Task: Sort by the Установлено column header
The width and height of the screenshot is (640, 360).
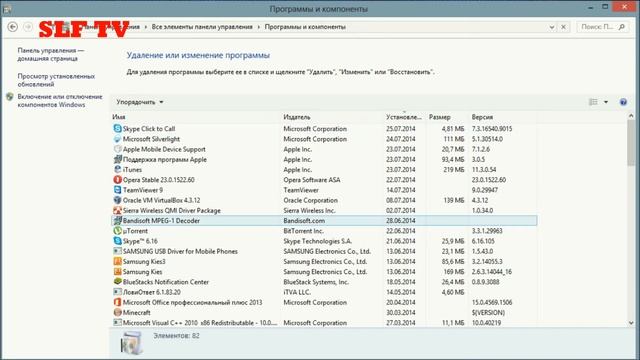Action: tap(404, 117)
